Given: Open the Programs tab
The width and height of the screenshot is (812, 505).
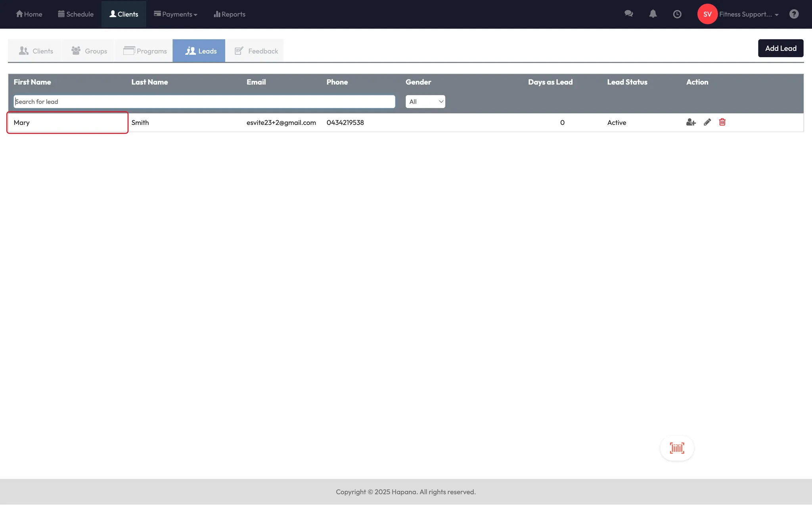Looking at the screenshot, I should coord(145,51).
